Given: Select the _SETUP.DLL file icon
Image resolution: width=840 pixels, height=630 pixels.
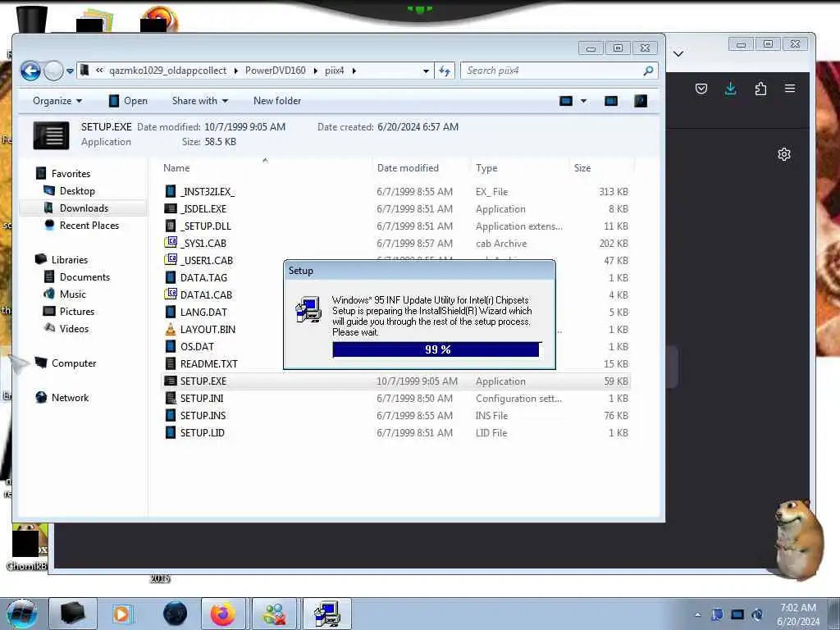Looking at the screenshot, I should [171, 226].
